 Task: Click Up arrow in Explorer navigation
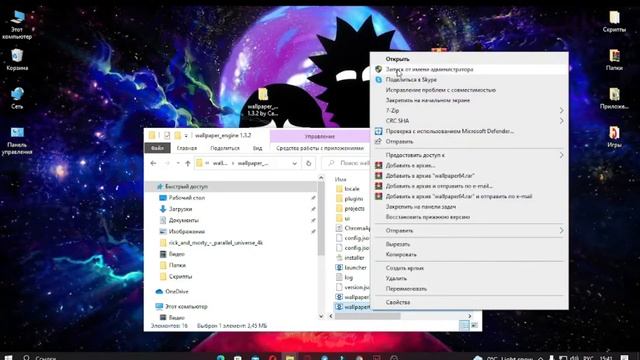pyautogui.click(x=188, y=163)
